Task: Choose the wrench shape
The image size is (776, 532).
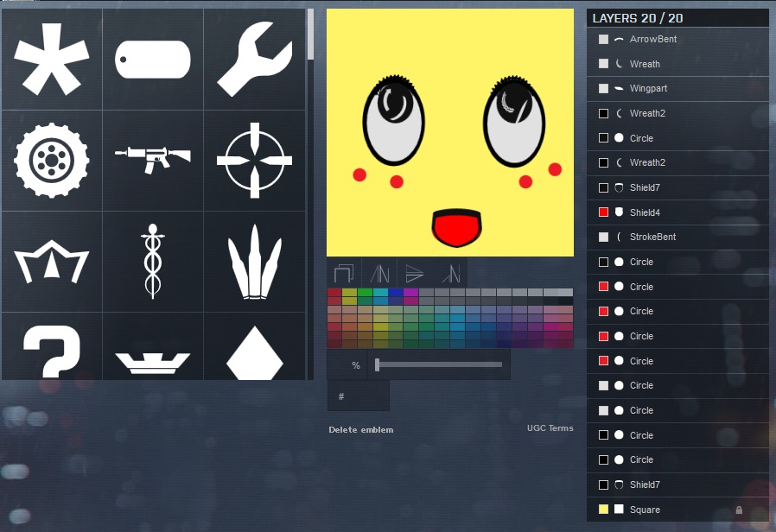Action: (254, 60)
